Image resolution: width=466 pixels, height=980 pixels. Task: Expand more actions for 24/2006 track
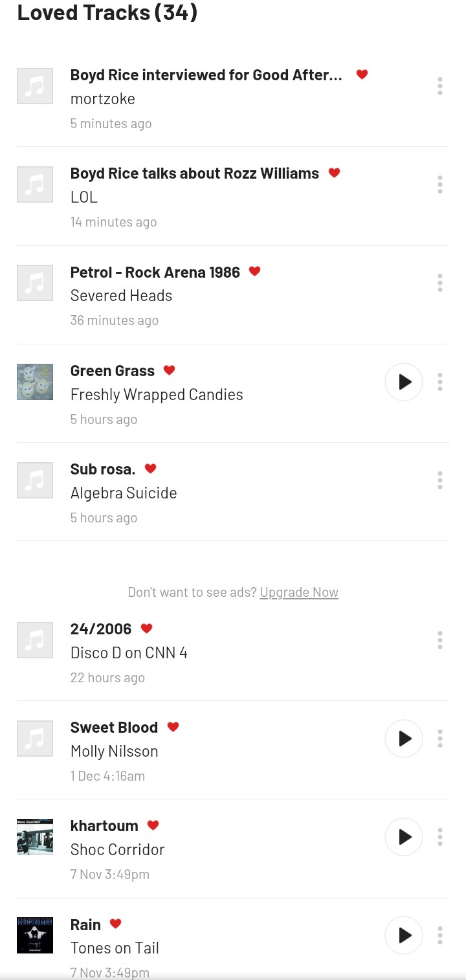point(440,640)
